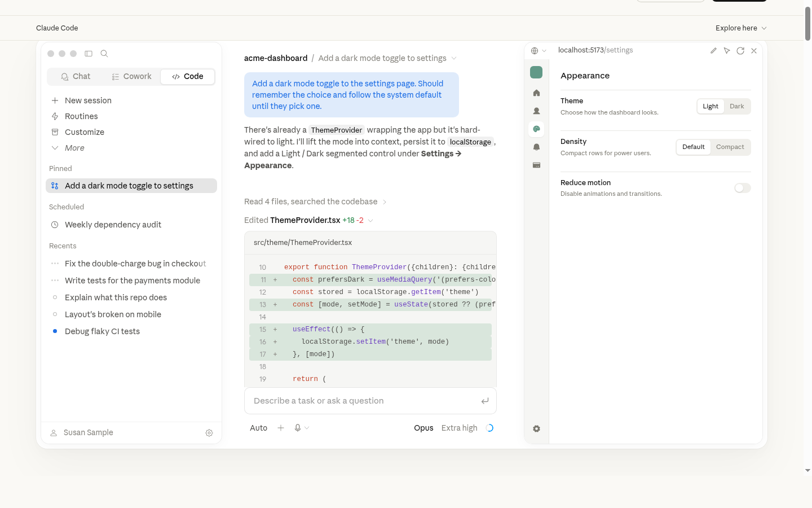The image size is (812, 508).
Task: Click the sidebar search magnifier icon
Action: point(104,54)
